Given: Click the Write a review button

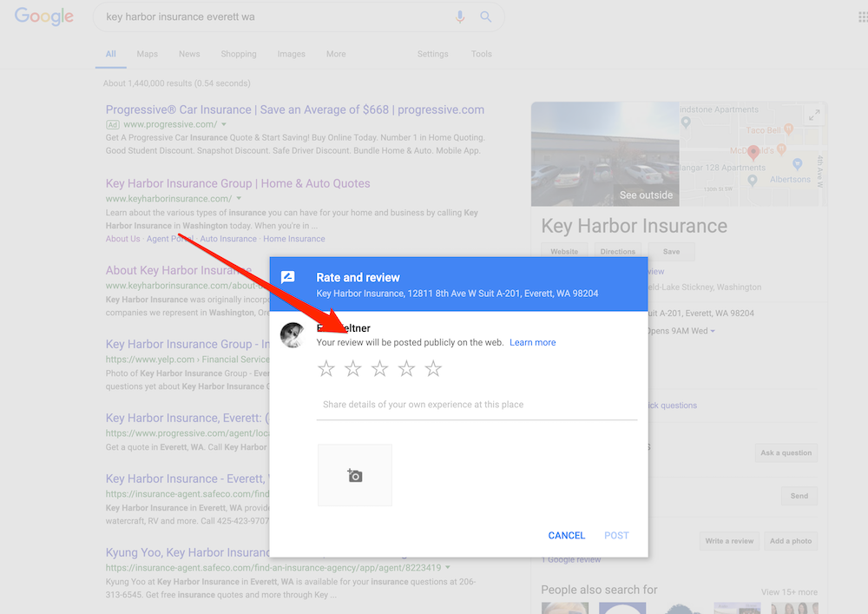Looking at the screenshot, I should pos(729,541).
